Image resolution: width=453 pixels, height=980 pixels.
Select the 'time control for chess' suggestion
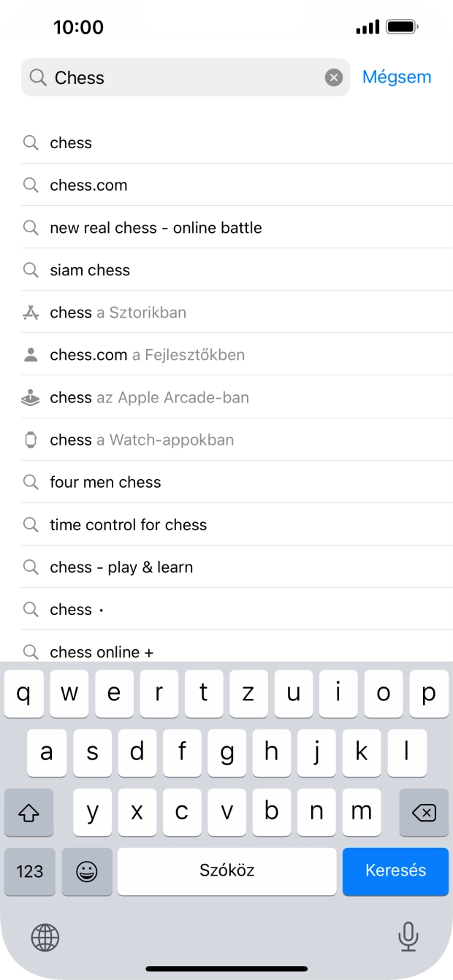(128, 524)
